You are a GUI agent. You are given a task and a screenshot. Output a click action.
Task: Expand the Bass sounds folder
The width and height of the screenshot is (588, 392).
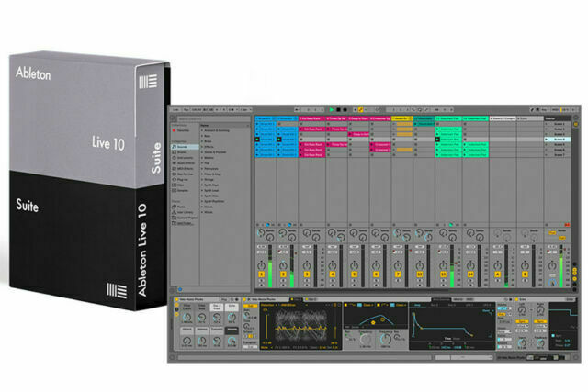[x=202, y=136]
